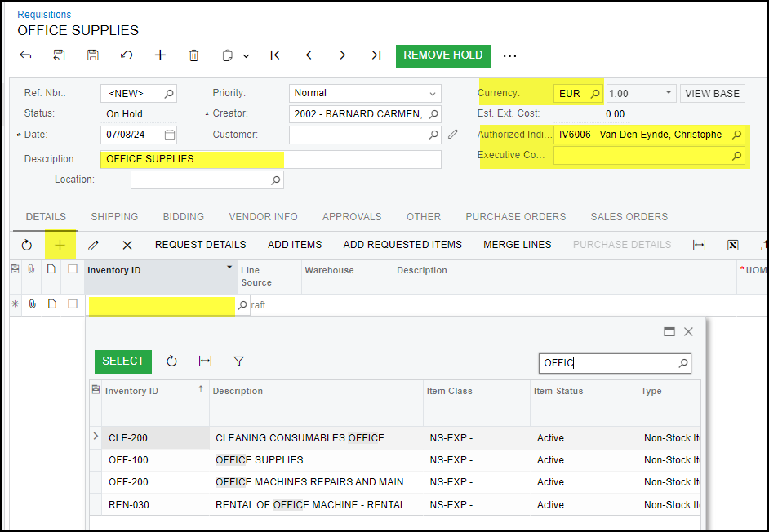Toggle the checkbox on the new detail row
Viewport: 769px width, 532px height.
click(73, 304)
